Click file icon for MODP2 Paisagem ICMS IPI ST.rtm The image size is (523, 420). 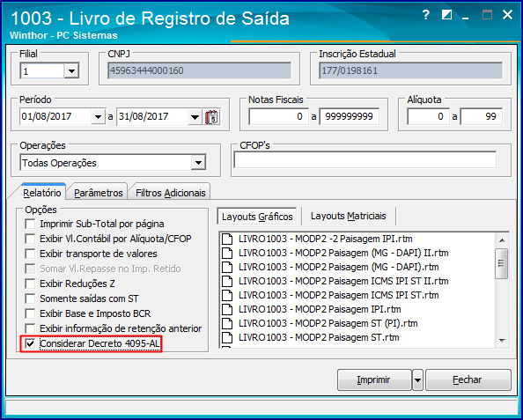click(227, 295)
